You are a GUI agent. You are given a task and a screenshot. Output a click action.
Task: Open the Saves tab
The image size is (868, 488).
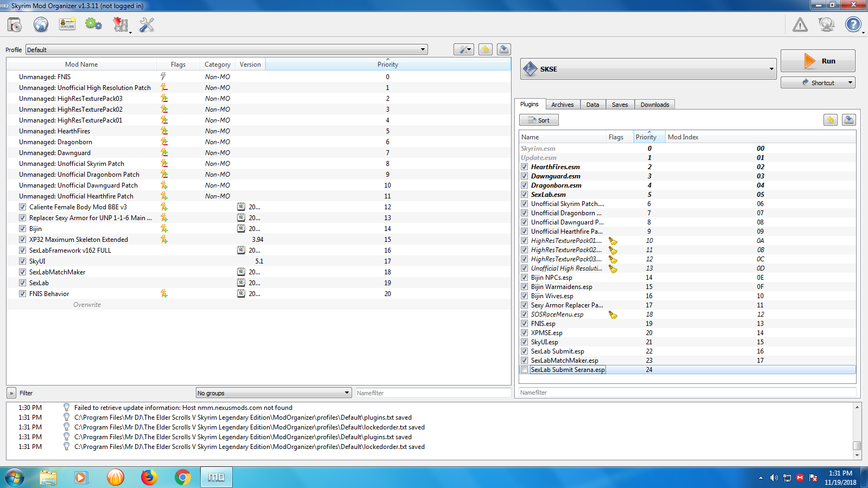pos(620,105)
